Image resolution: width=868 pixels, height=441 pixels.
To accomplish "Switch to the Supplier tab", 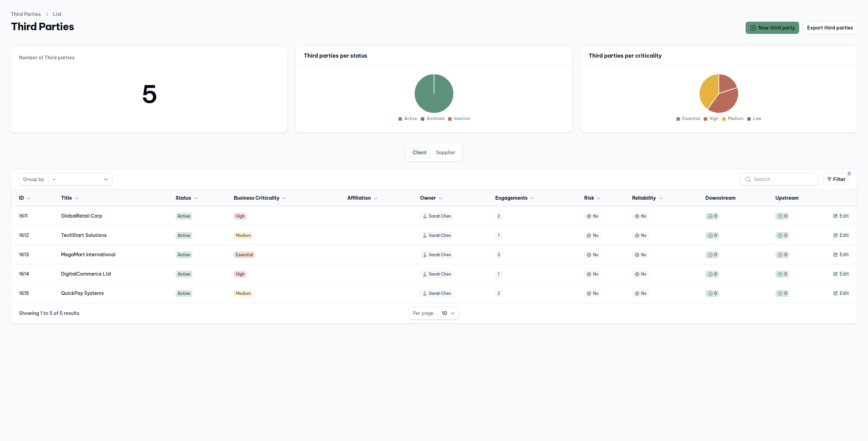I will pos(445,153).
